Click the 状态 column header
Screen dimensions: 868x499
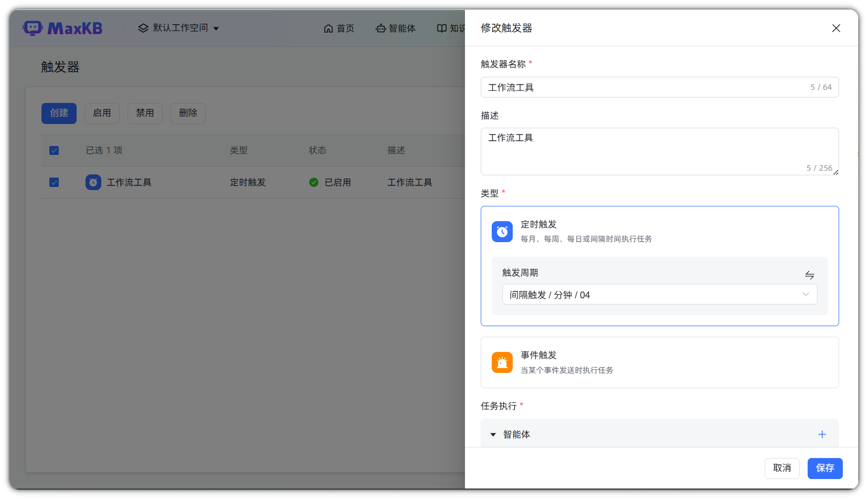317,150
